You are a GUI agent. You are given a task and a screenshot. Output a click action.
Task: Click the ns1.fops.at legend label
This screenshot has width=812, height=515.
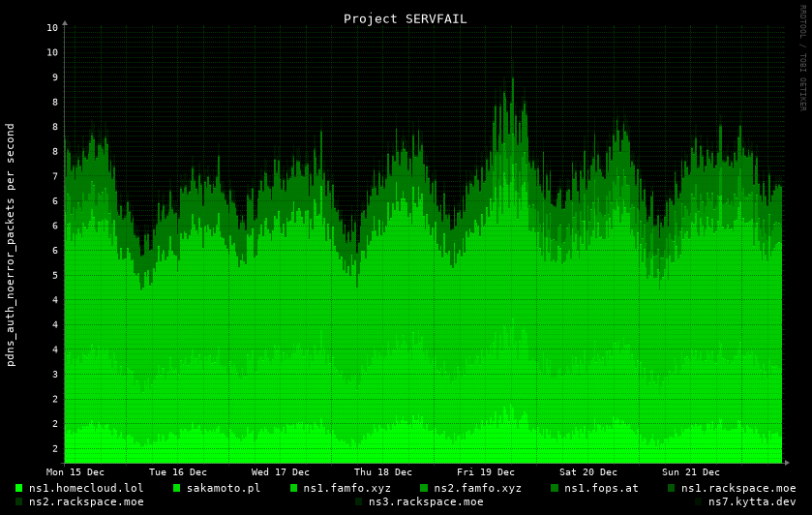click(x=601, y=488)
